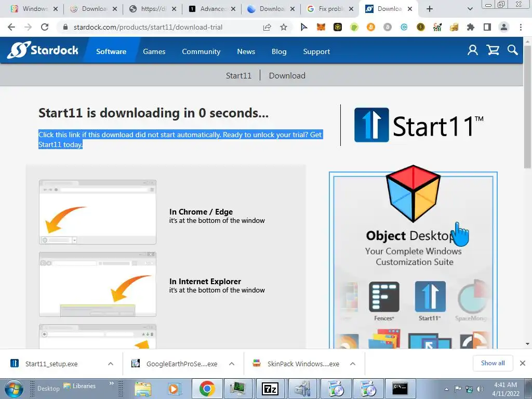
Task: Click the Stardock search magnifier icon
Action: 513,50
